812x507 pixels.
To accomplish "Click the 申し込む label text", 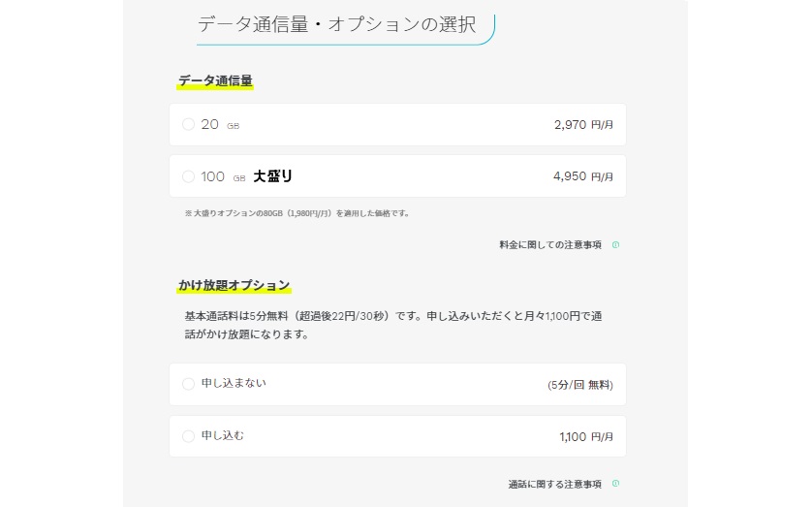I will pyautogui.click(x=222, y=435).
